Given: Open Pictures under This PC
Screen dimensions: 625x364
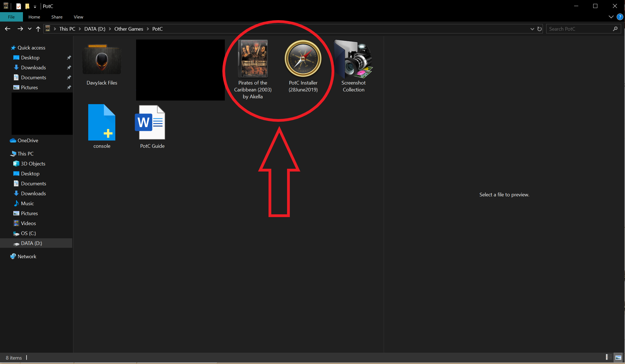Looking at the screenshot, I should coord(29,213).
